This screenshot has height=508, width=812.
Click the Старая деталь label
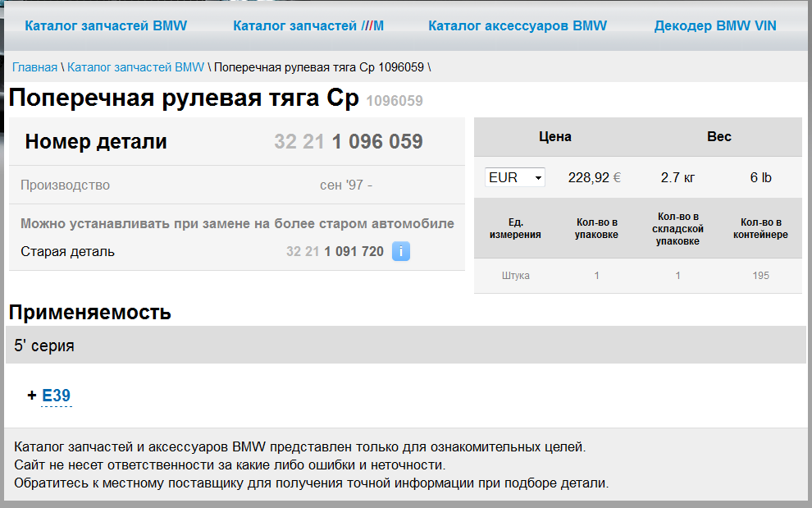[68, 251]
